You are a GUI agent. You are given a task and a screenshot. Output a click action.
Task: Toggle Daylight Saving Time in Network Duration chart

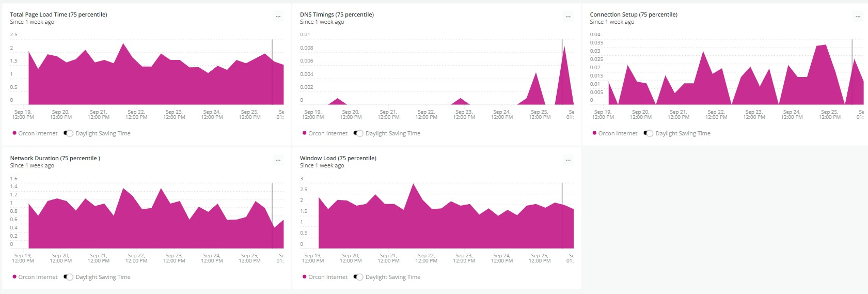tap(68, 277)
